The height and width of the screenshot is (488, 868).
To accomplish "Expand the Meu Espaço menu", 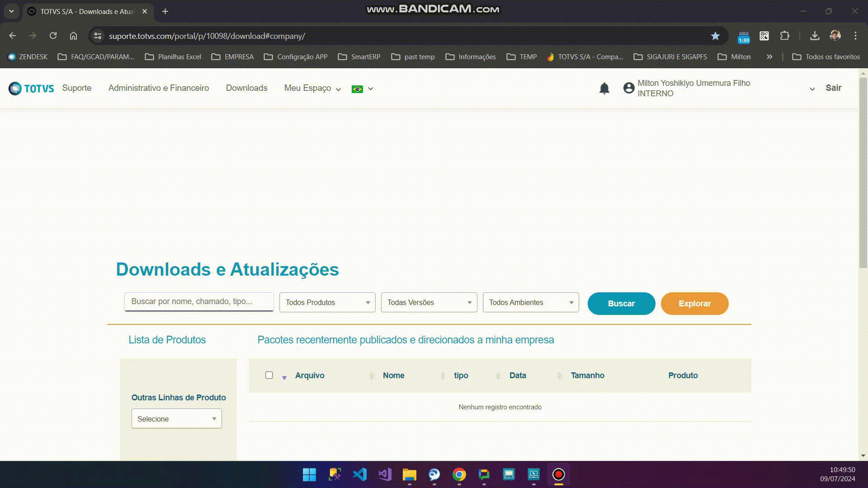I will click(312, 88).
